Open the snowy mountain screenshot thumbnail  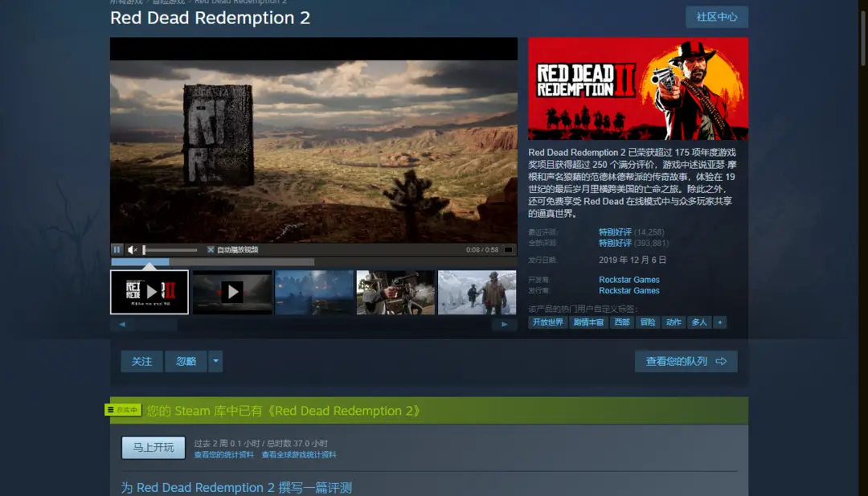coord(477,292)
